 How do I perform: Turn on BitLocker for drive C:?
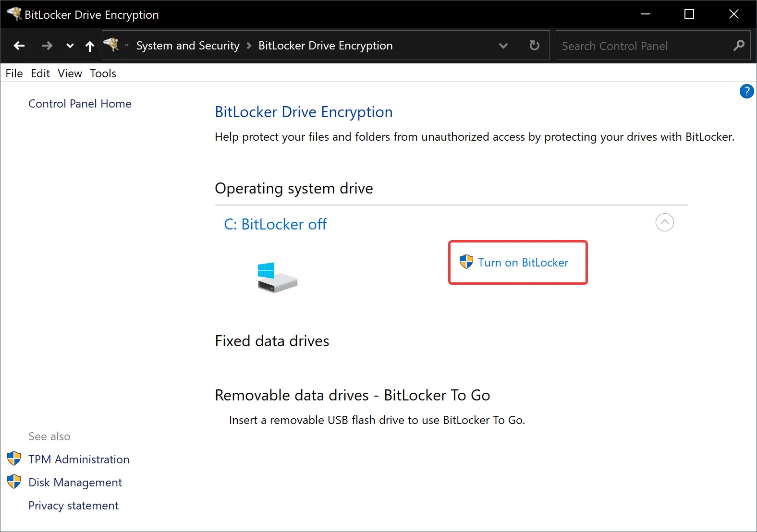tap(523, 263)
